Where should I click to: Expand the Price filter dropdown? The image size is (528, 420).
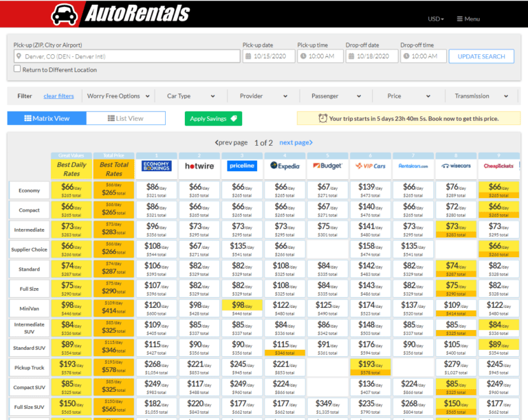(x=408, y=96)
